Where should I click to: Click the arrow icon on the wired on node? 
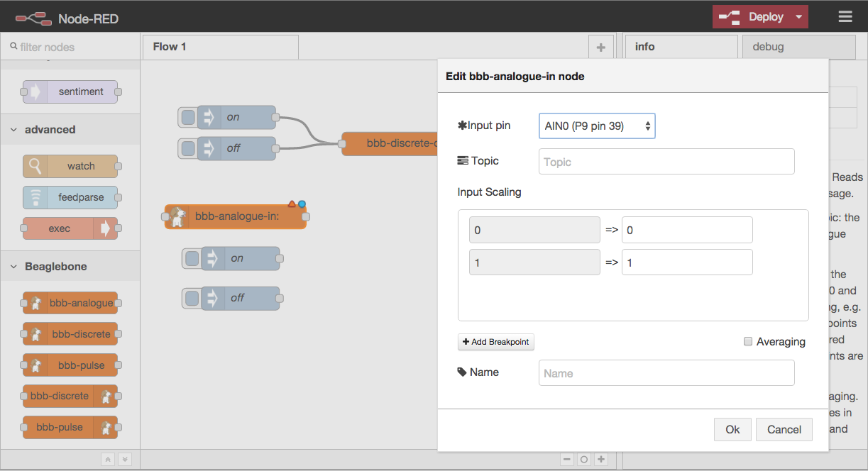click(x=209, y=117)
